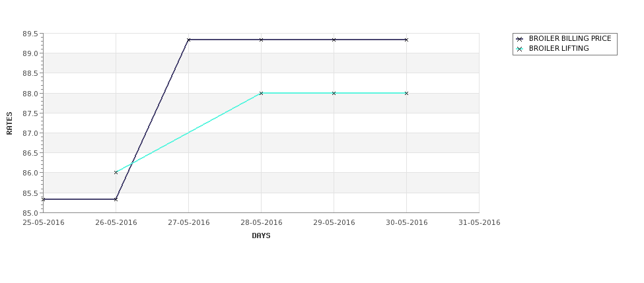Image resolution: width=644 pixels, height=283 pixels.
Task: Click the cyan legend line swatch
Action: [520, 49]
